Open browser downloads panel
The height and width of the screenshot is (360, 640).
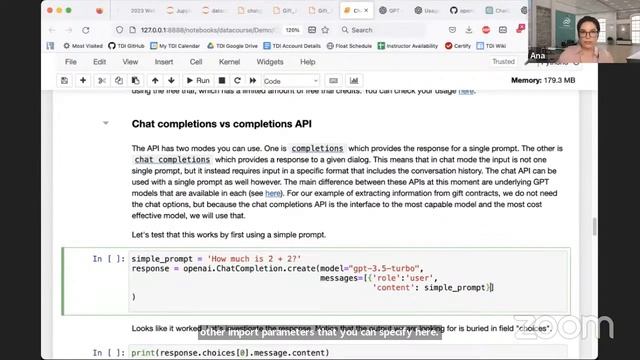(x=469, y=30)
